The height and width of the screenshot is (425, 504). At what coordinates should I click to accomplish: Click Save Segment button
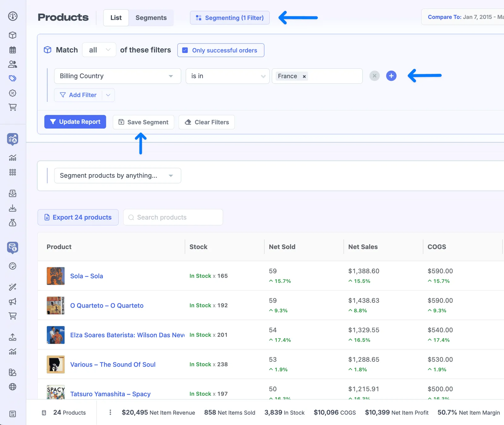tap(143, 122)
